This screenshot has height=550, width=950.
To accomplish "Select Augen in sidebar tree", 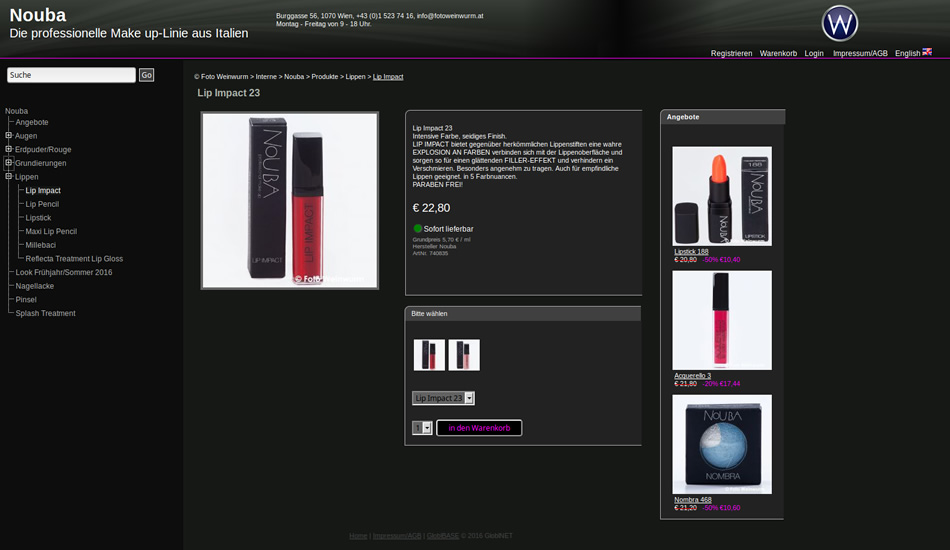I will click(26, 136).
